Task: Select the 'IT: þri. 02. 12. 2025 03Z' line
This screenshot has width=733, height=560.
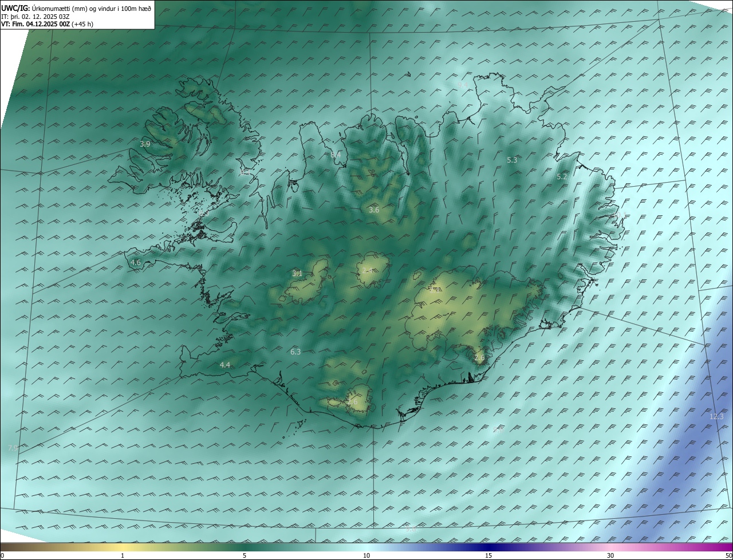Action: coord(36,17)
